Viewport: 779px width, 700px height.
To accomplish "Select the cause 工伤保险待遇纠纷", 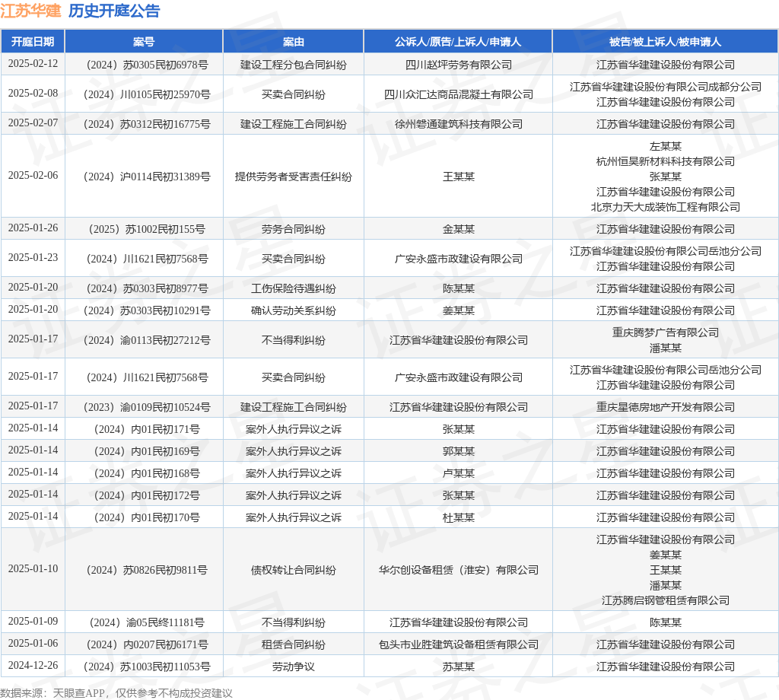I will [x=293, y=288].
